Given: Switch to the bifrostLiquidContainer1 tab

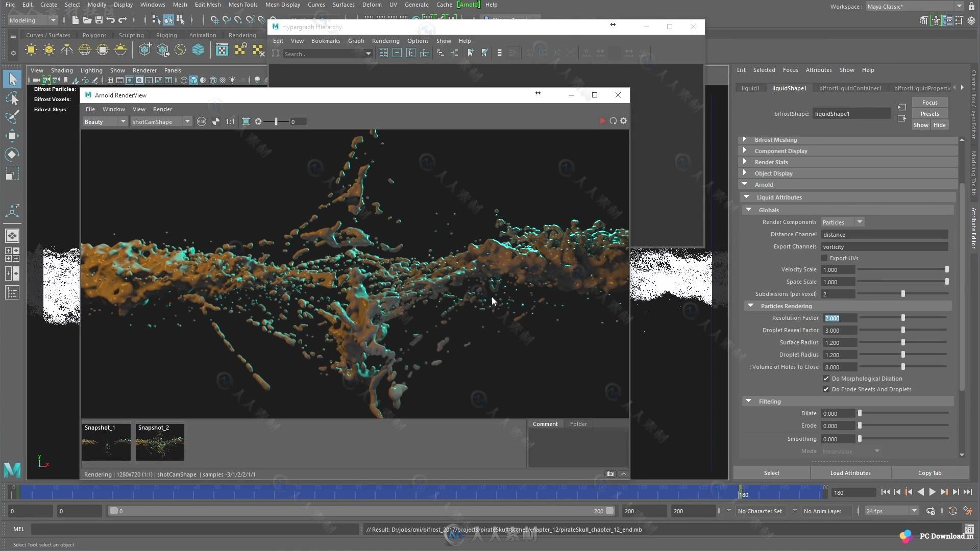Looking at the screenshot, I should (850, 88).
